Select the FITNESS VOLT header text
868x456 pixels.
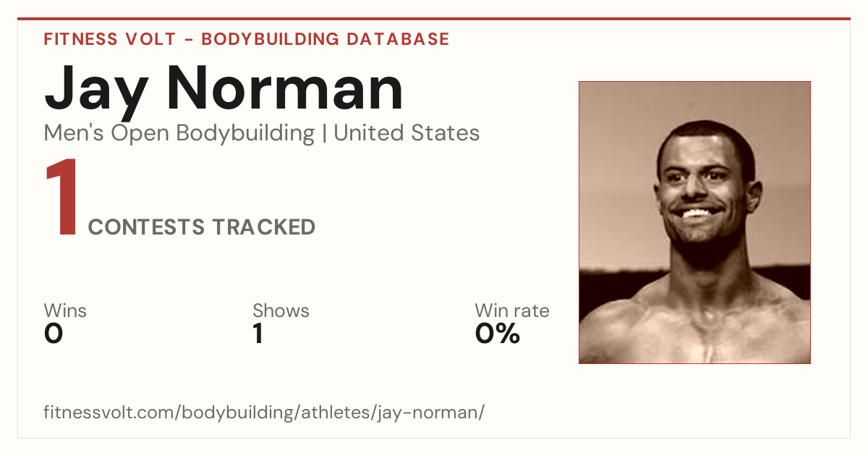tap(108, 39)
